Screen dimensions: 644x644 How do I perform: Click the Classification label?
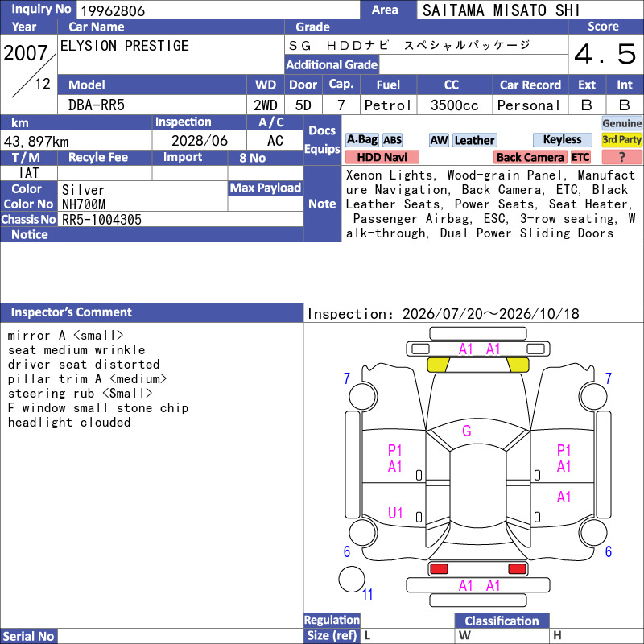[x=502, y=621]
